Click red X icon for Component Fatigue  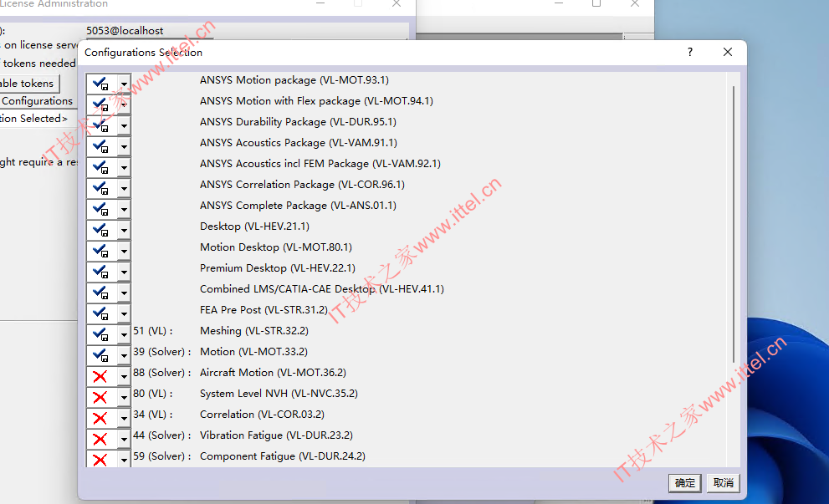pos(100,460)
